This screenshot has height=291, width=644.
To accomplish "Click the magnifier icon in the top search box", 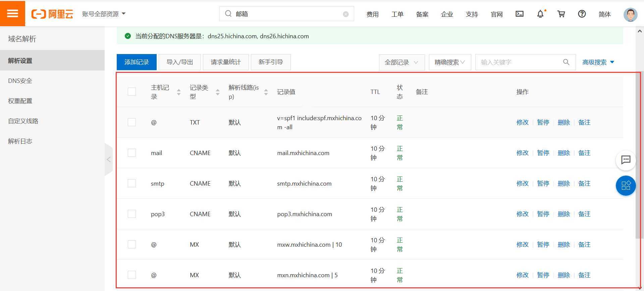I will point(228,14).
